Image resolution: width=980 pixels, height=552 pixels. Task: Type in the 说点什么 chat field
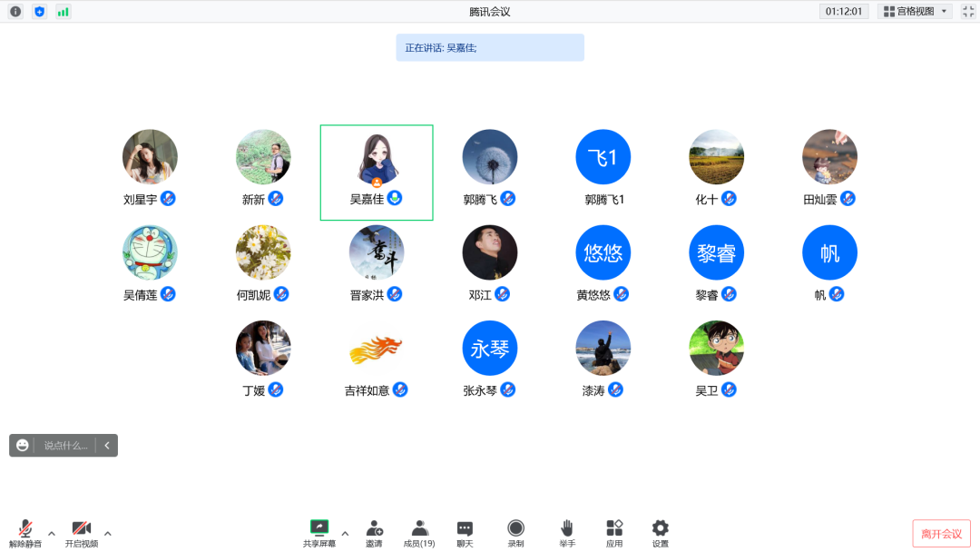[x=66, y=446]
